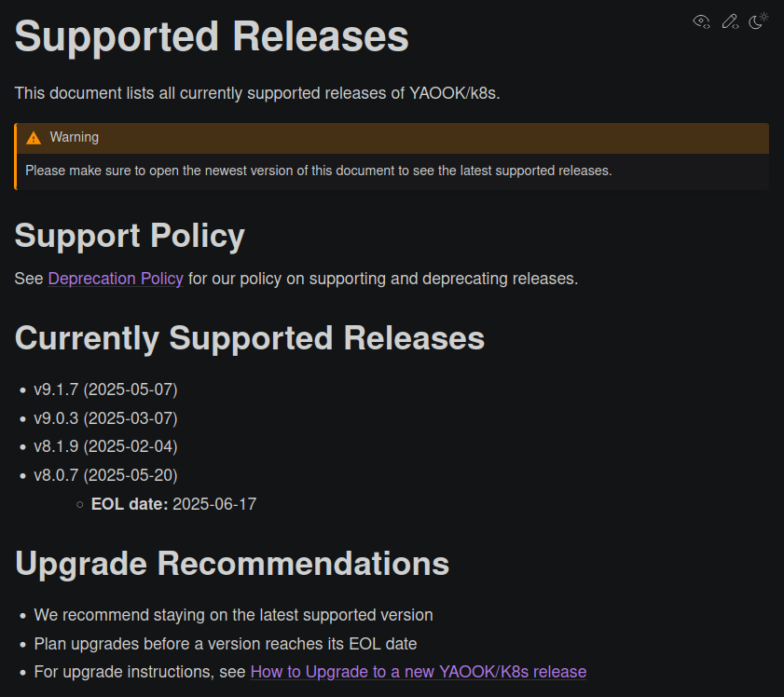Click the edit page pencil icon

coord(730,21)
